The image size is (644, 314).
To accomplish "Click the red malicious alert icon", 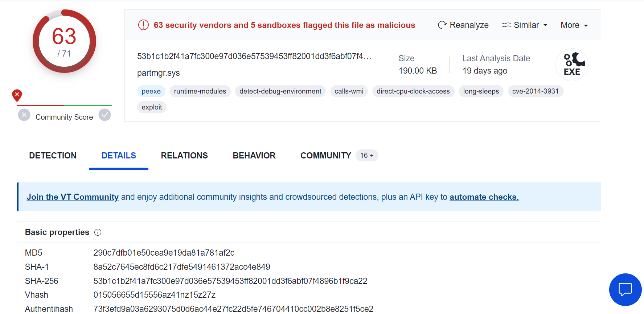I will tap(143, 25).
